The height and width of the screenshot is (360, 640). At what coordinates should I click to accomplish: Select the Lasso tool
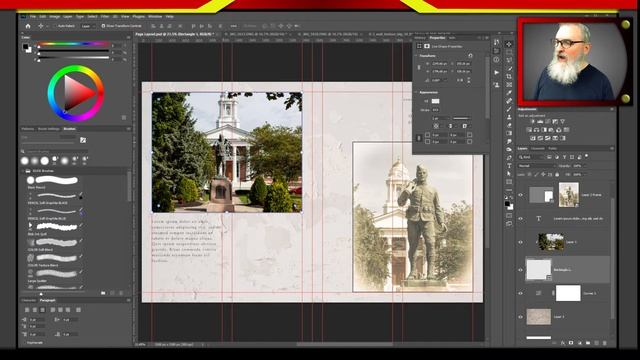coord(509,60)
